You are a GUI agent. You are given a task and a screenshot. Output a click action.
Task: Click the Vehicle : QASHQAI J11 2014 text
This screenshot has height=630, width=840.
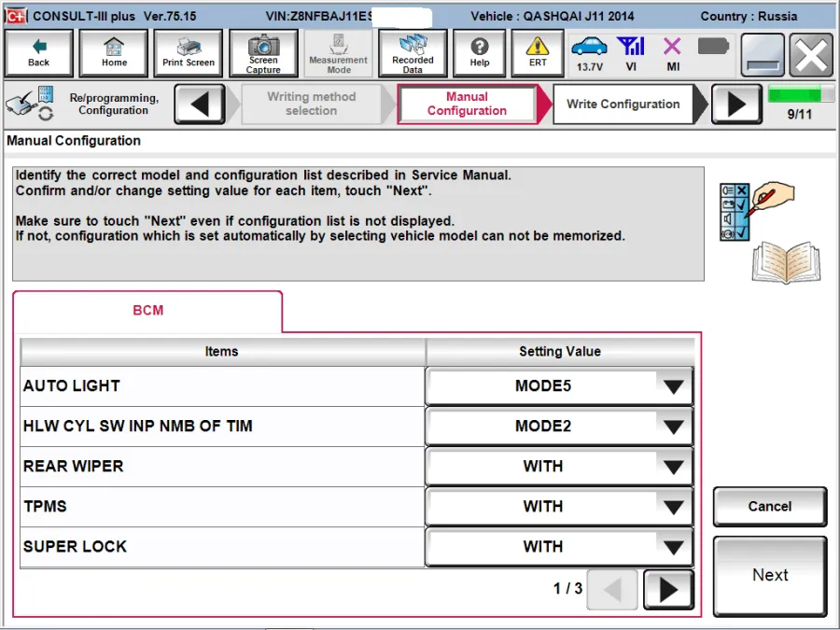553,16
